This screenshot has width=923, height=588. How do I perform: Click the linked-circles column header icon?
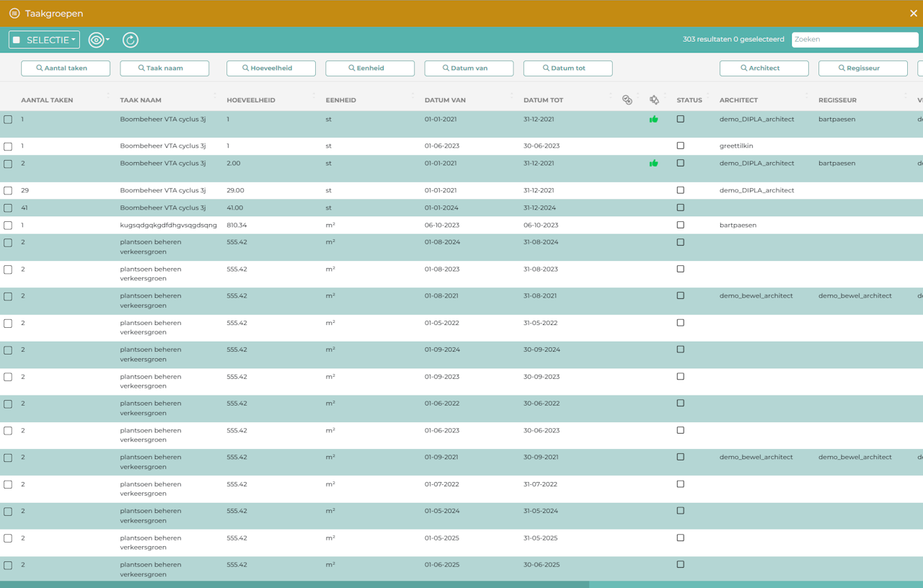(x=627, y=100)
